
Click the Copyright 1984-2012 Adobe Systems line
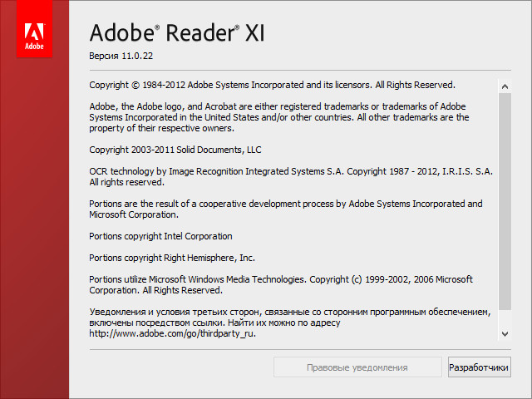[x=272, y=85]
